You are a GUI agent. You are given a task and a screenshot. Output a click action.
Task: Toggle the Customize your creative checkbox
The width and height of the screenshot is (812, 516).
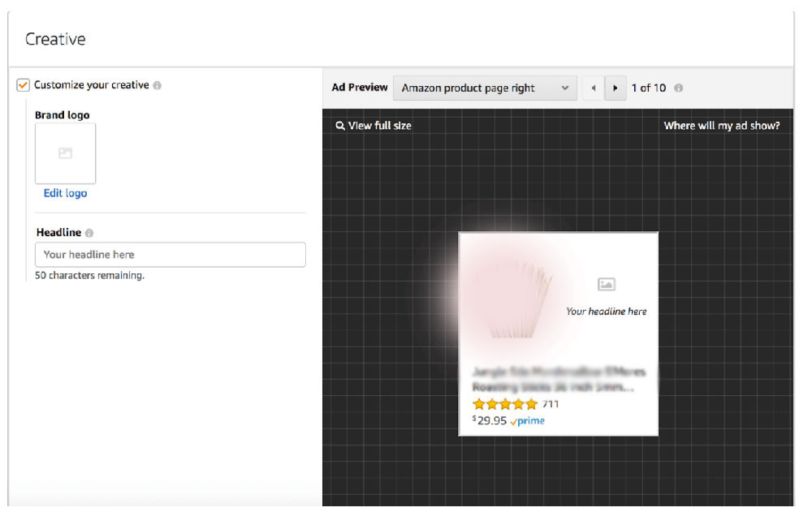pyautogui.click(x=23, y=85)
